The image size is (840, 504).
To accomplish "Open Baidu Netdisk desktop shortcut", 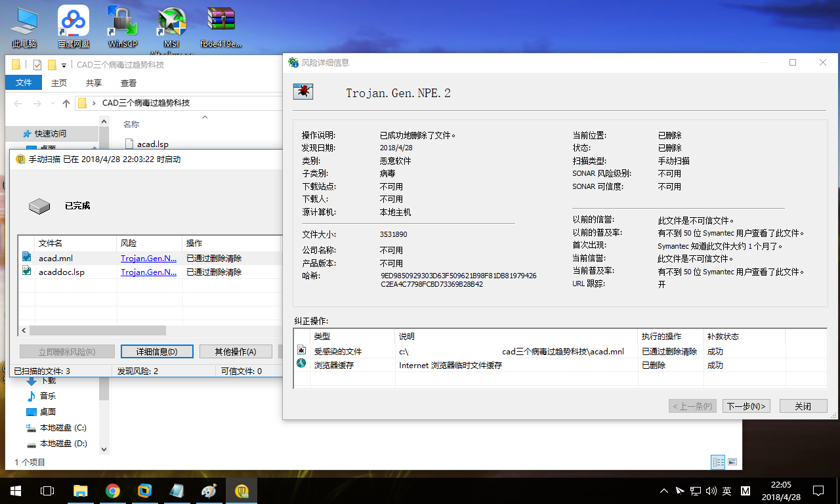I will [x=73, y=26].
